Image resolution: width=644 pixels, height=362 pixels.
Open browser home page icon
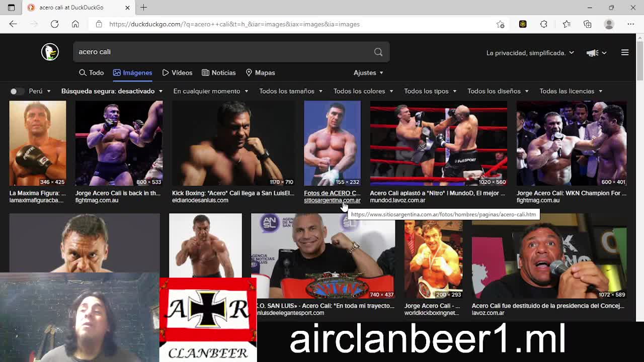[75, 24]
